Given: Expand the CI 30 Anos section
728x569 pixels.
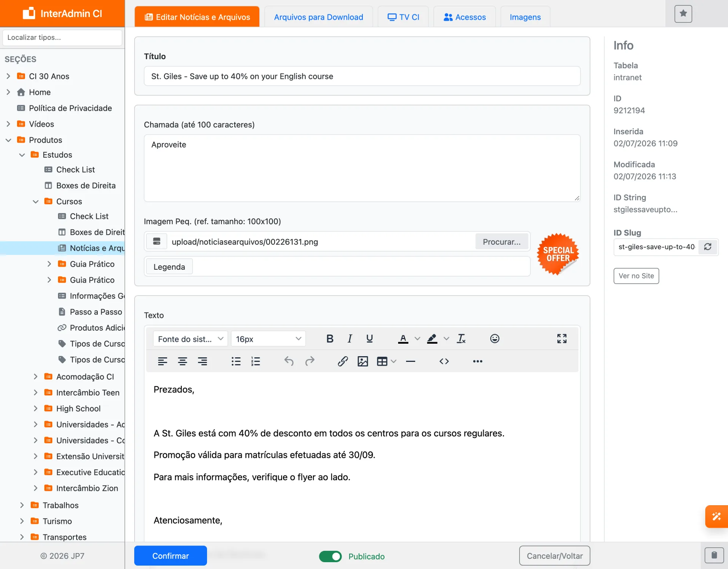Looking at the screenshot, I should coord(8,76).
